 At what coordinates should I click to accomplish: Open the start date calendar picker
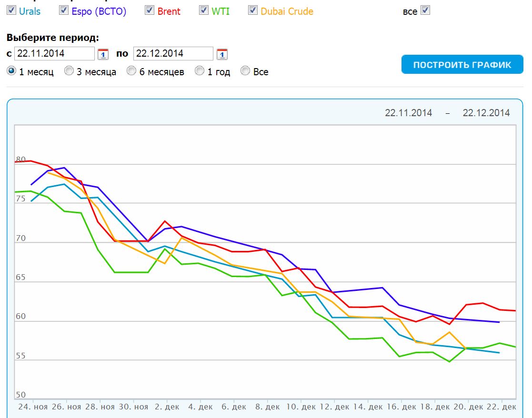point(103,54)
